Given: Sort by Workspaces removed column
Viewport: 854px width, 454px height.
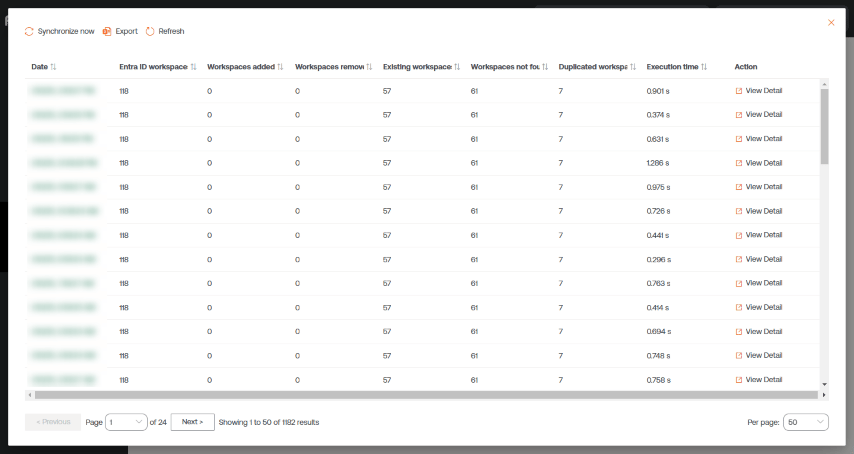Looking at the screenshot, I should coord(369,67).
